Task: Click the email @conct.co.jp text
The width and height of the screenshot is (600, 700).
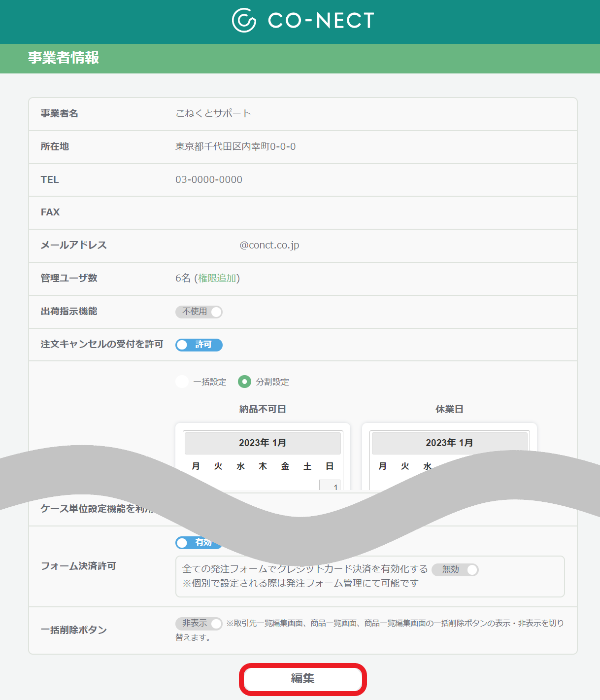Action: tap(269, 245)
